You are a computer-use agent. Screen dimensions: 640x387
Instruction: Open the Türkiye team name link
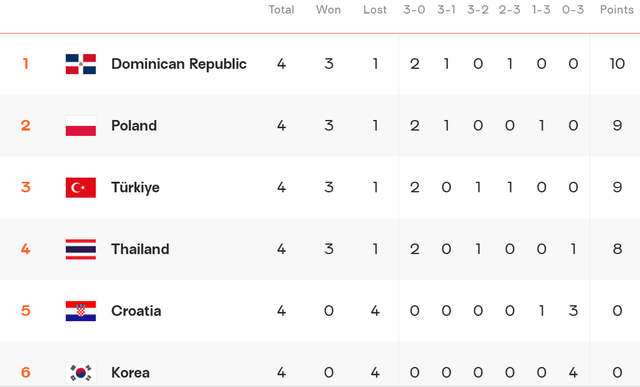pos(135,187)
